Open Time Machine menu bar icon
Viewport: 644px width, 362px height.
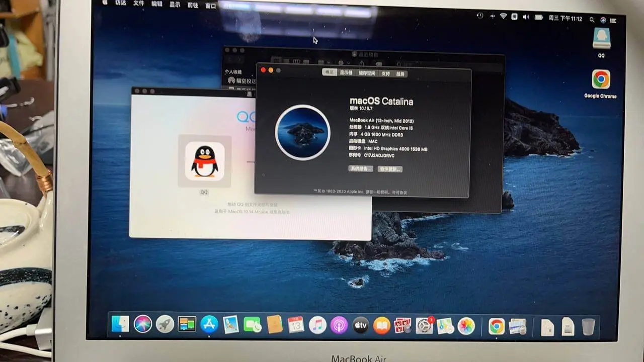(x=480, y=16)
